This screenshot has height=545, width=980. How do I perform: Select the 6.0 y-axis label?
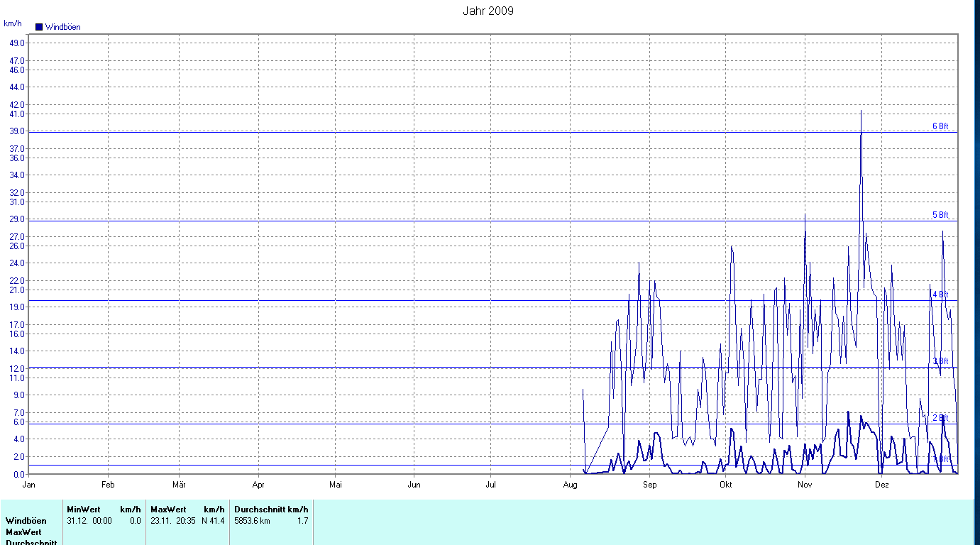pyautogui.click(x=20, y=422)
